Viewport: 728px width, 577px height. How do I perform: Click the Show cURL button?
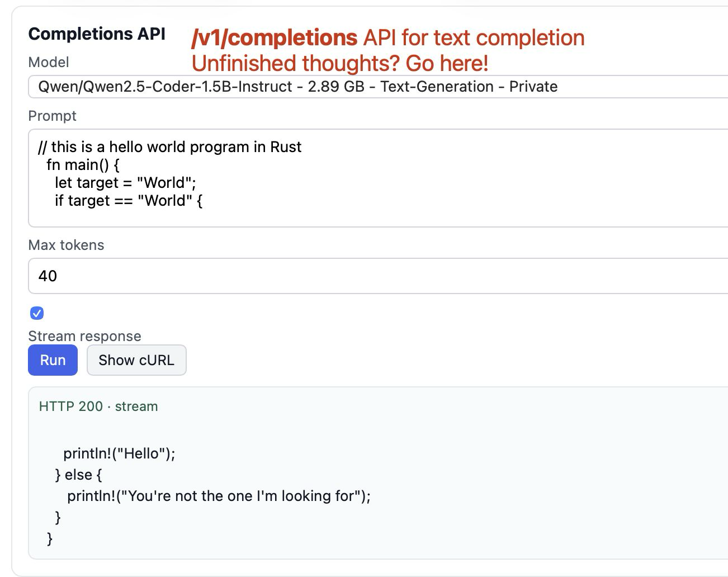click(x=136, y=360)
